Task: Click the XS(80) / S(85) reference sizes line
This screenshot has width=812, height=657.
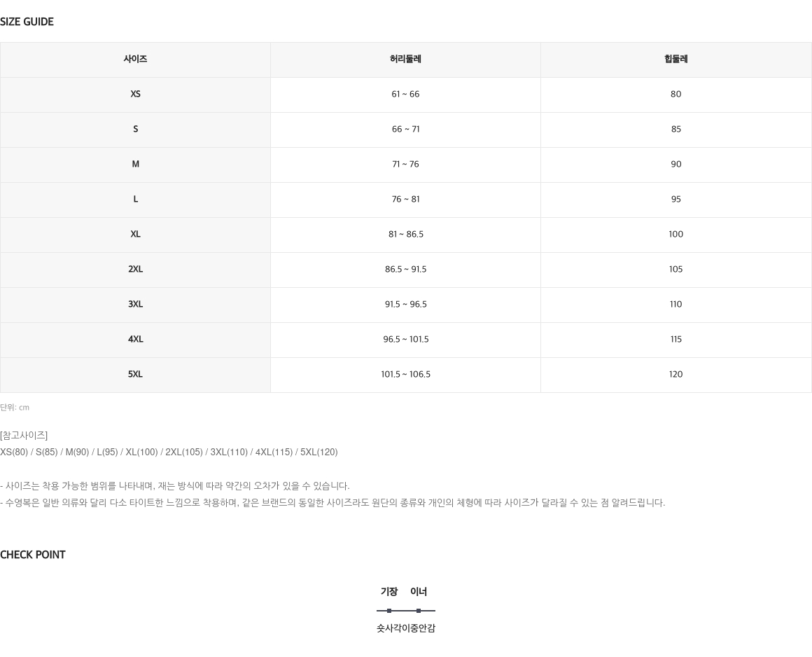Action: tap(169, 452)
